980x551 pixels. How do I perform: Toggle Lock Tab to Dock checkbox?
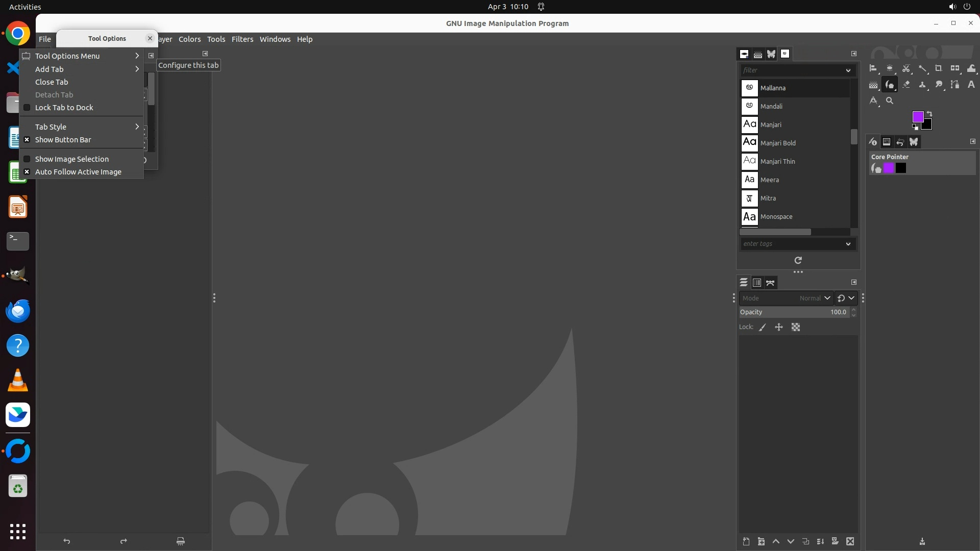[27, 108]
